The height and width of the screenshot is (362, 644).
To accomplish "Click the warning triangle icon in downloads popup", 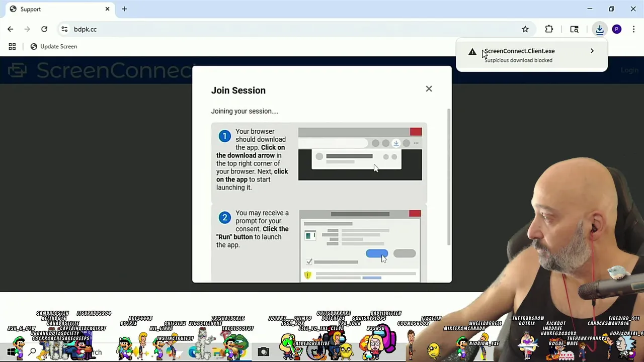I will click(x=472, y=52).
